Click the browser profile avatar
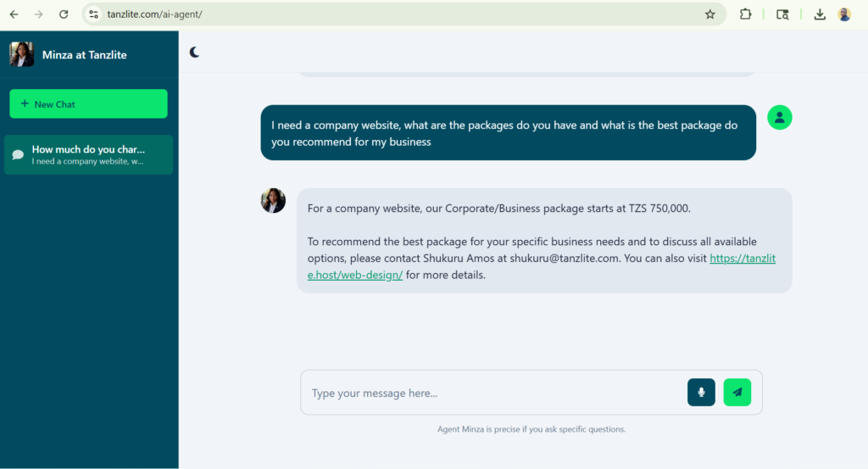This screenshot has height=469, width=868. (844, 14)
